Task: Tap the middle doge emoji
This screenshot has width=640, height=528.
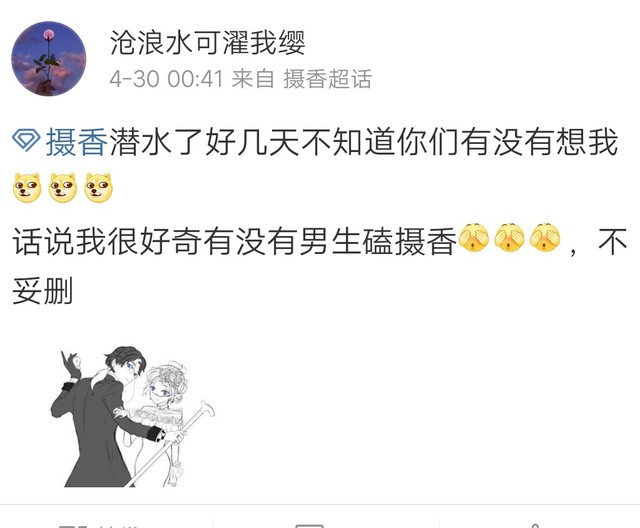Action: coord(62,188)
